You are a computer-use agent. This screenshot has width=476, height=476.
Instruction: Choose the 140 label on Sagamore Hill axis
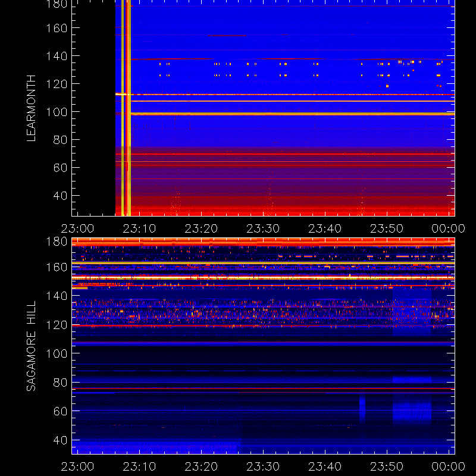(57, 296)
